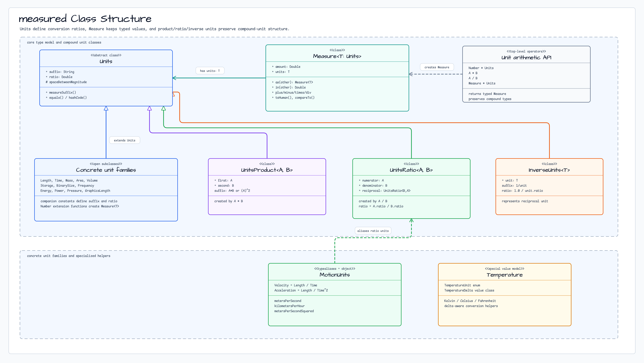Click the 'has units: T' edge label

[210, 71]
